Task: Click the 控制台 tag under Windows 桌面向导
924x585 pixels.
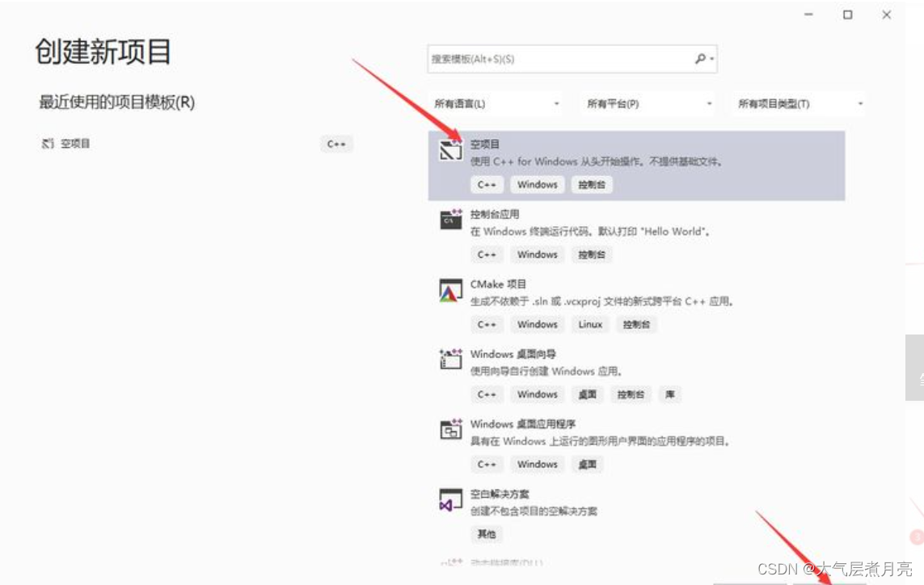Action: tap(631, 394)
